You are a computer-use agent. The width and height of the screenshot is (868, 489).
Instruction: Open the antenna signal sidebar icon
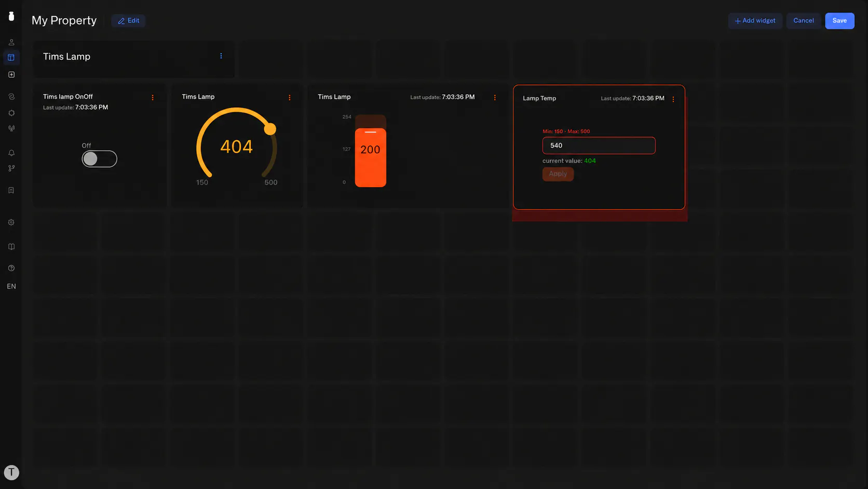(x=11, y=128)
